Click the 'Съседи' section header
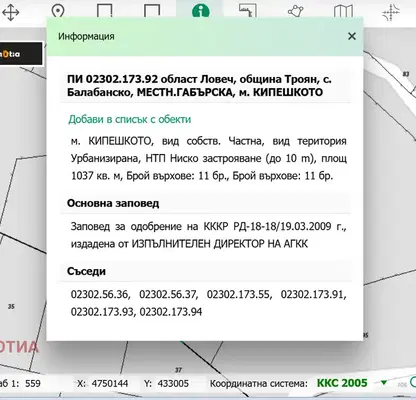Viewport: 416px width, 400px height. point(86,271)
